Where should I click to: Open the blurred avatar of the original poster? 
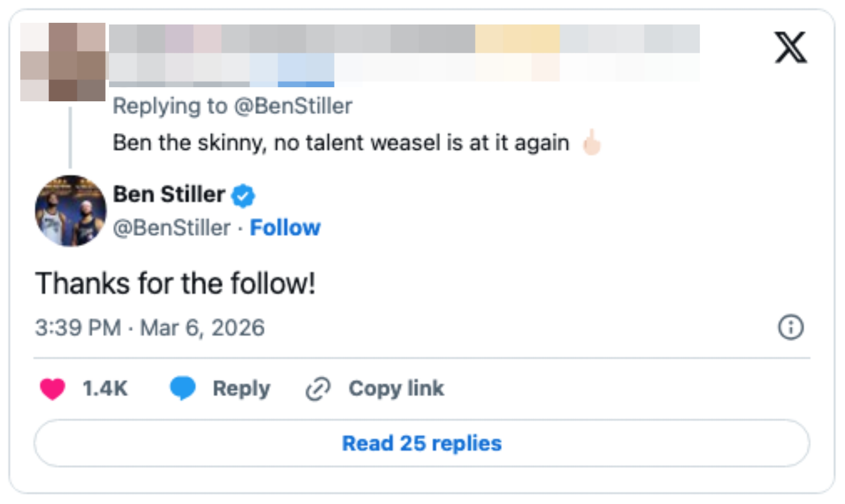63,62
